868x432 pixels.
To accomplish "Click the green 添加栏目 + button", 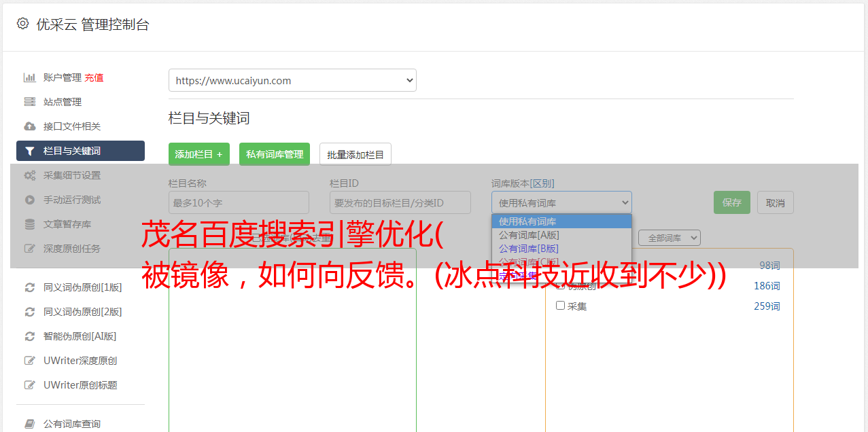I will 199,154.
